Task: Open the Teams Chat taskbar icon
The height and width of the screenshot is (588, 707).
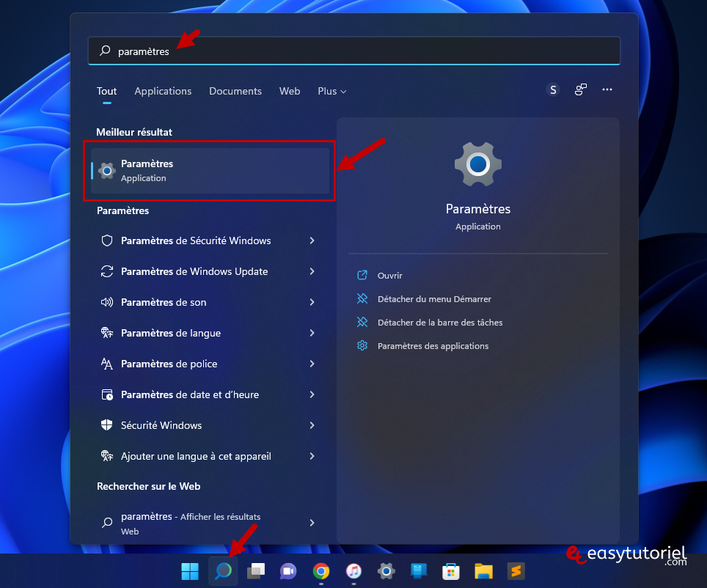Action: coord(288,571)
